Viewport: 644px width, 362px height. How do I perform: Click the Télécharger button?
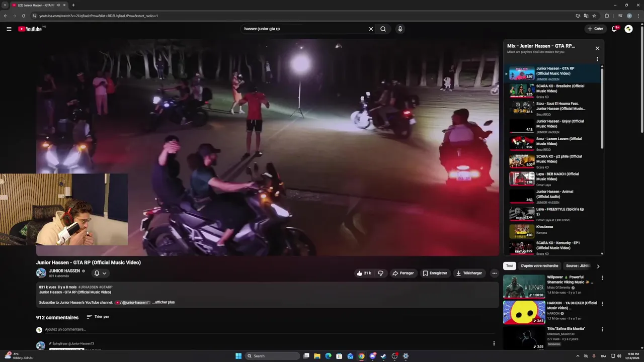point(469,273)
